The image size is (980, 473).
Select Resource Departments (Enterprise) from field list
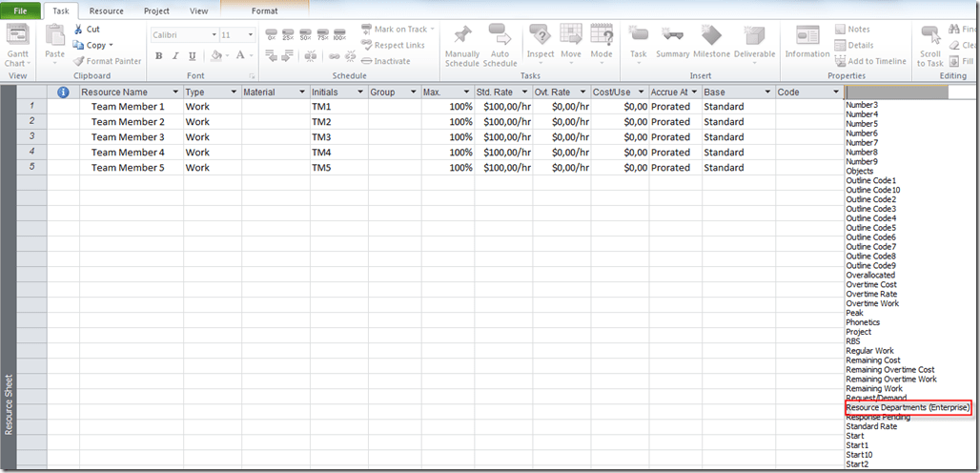(908, 408)
